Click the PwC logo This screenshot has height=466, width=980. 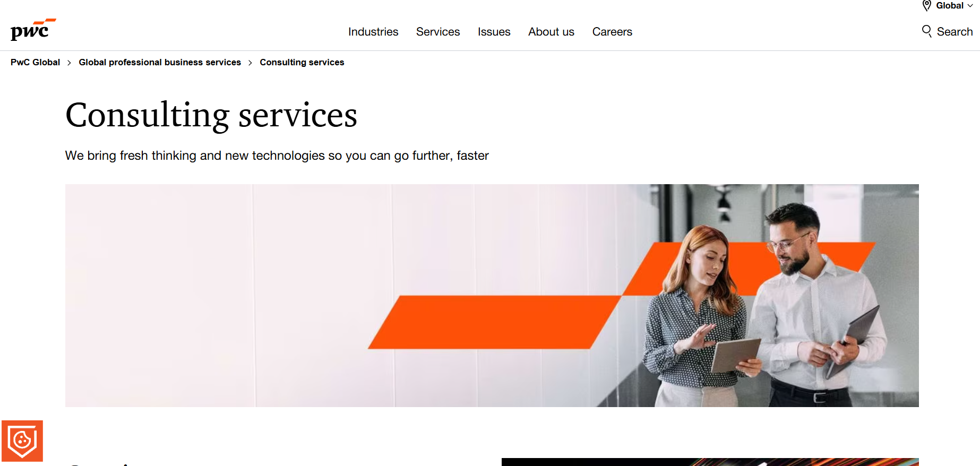coord(33,30)
